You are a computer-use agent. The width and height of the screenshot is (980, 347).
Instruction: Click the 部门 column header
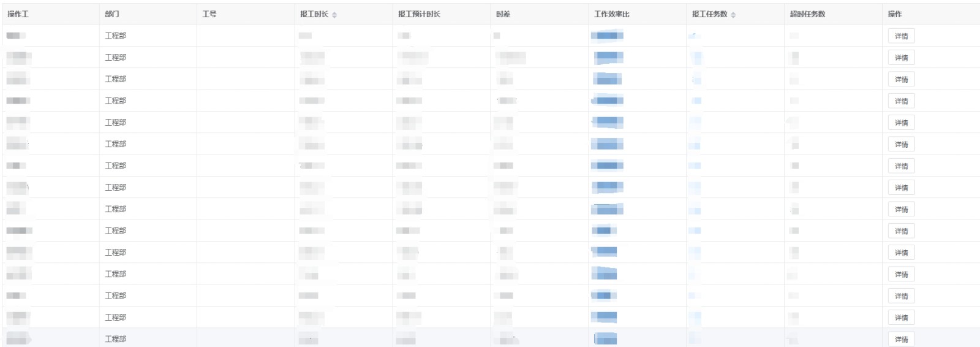pyautogui.click(x=112, y=14)
